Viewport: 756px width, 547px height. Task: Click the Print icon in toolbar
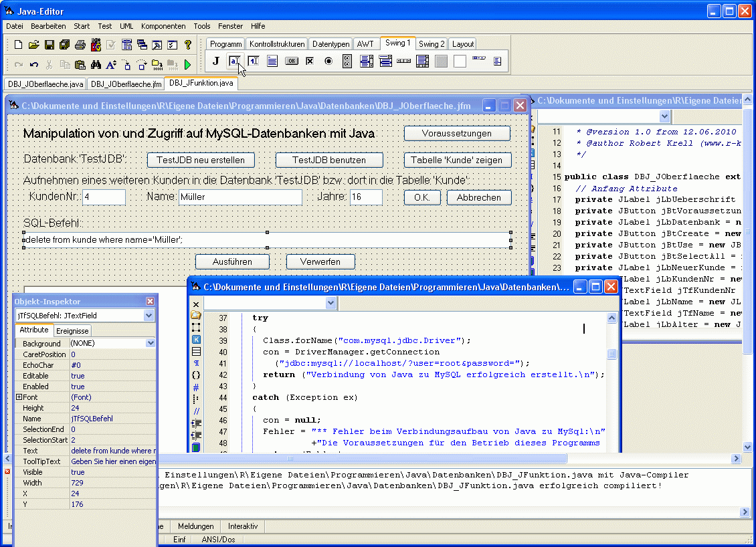[x=80, y=45]
